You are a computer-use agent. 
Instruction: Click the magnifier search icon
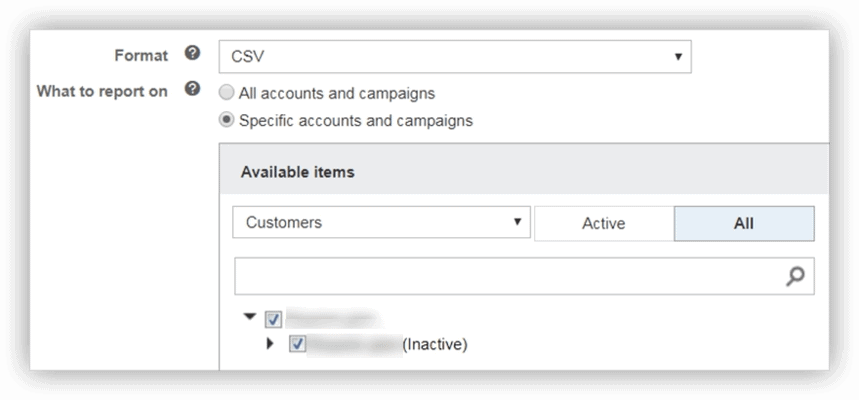(x=795, y=276)
